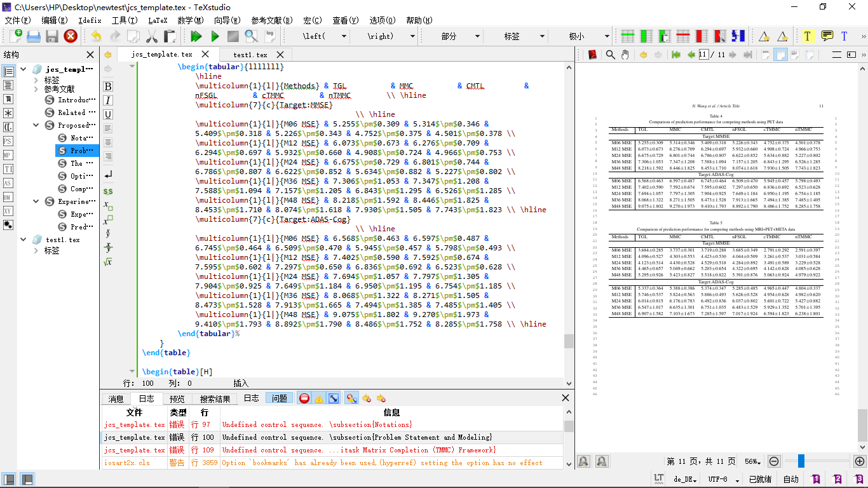The width and height of the screenshot is (868, 488).
Task: Select the Bold formatting tool
Action: pyautogui.click(x=108, y=86)
